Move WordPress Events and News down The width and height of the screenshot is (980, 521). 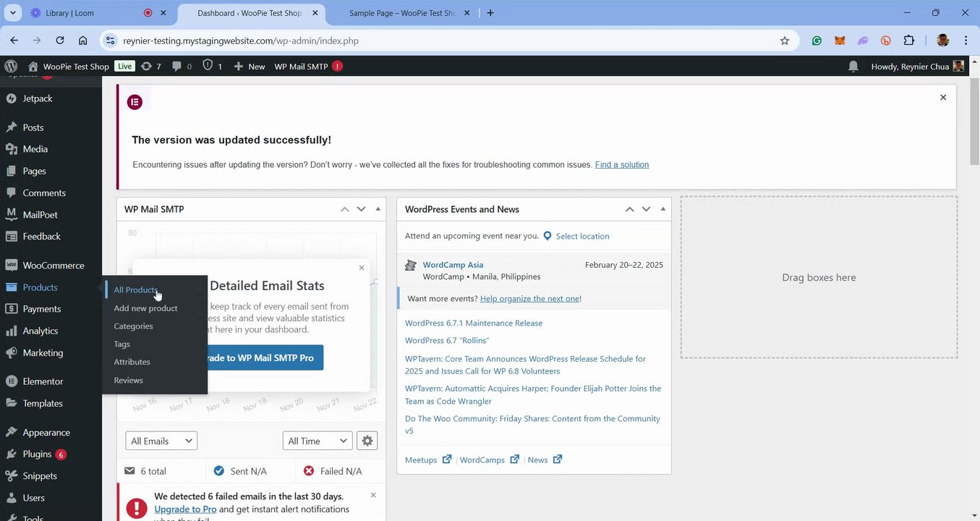point(646,209)
